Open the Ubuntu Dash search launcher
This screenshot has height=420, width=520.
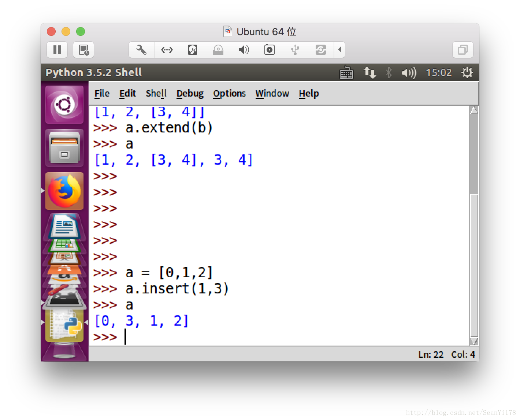pyautogui.click(x=64, y=105)
